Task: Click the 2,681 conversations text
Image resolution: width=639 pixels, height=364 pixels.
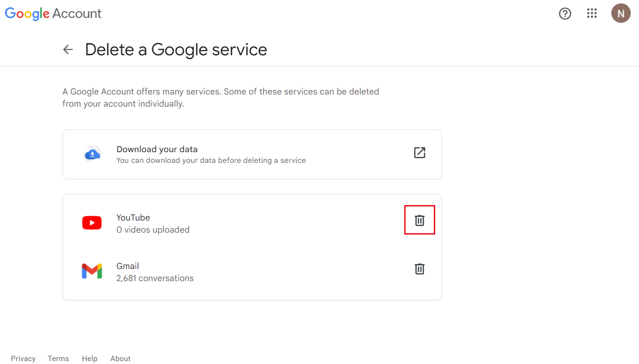Action: pos(155,278)
